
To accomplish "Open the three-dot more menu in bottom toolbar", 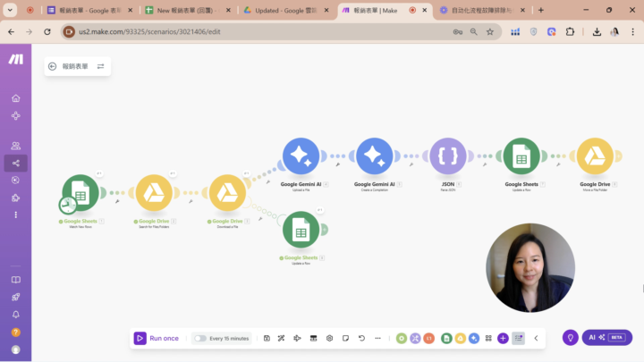I will point(377,338).
